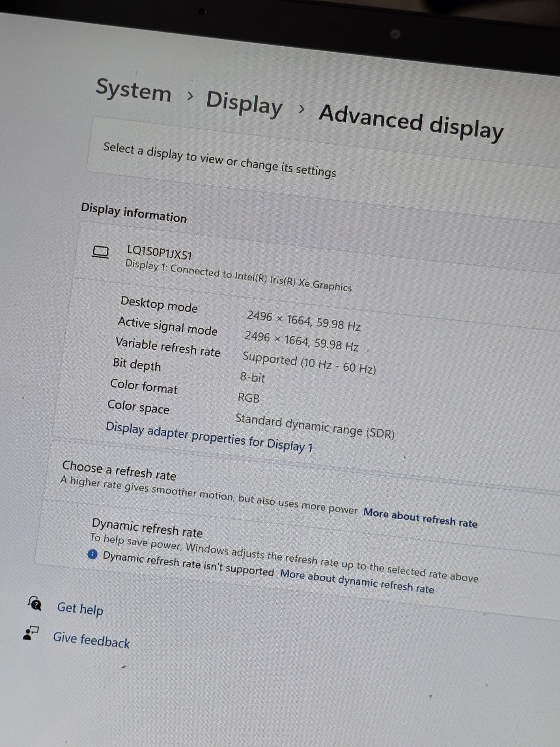Click Display 1 connected to Intel Iris Xe text
The height and width of the screenshot is (747, 560).
(238, 275)
